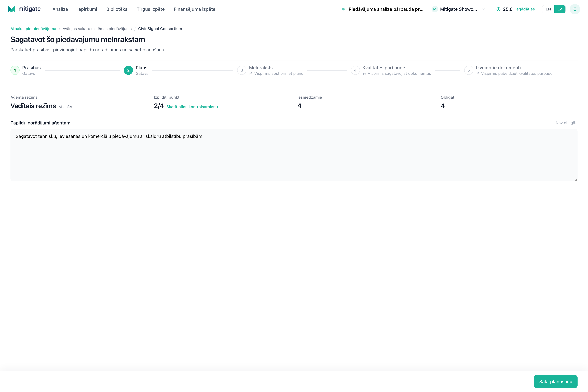Select step 5 circle Izveidotie dokumenti
The height and width of the screenshot is (392, 588).
pos(469,70)
